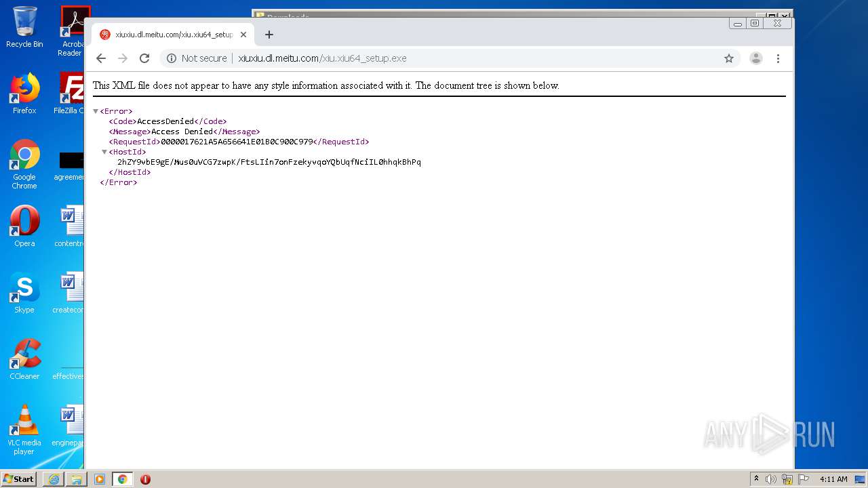Click the Access Denied message text

click(x=182, y=131)
